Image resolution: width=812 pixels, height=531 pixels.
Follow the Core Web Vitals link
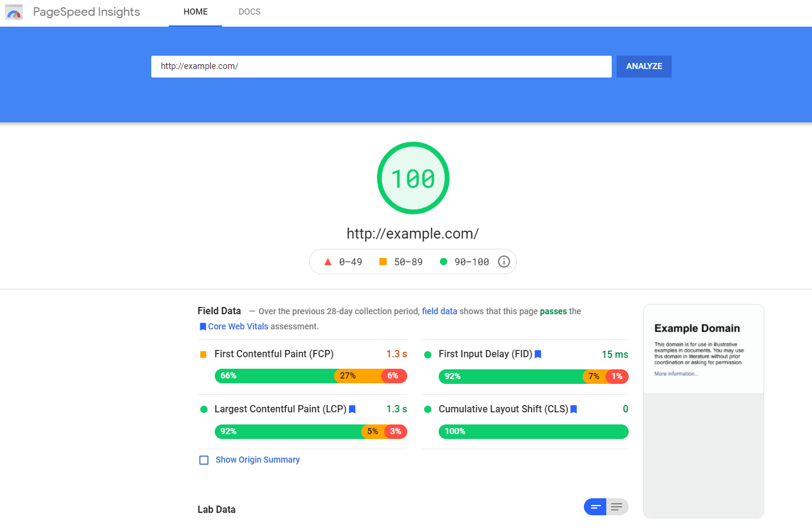(238, 326)
